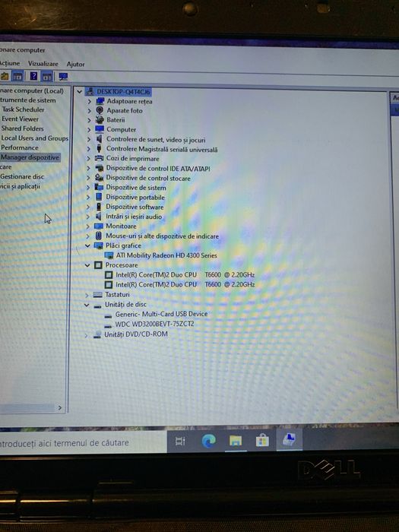This screenshot has width=399, height=532.
Task: Click the Monitoare display icon
Action: [x=98, y=226]
